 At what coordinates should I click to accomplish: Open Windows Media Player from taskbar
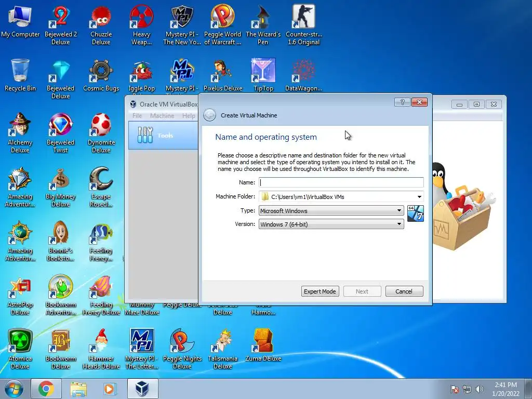point(110,389)
